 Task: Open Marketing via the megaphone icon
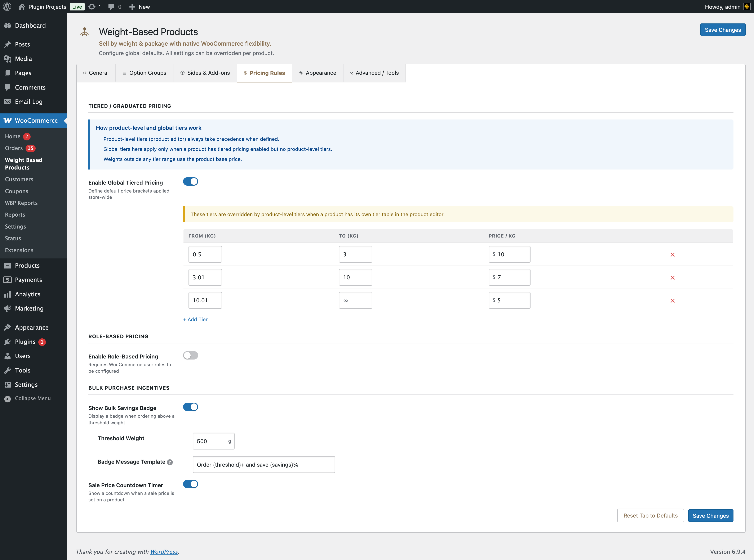point(8,308)
